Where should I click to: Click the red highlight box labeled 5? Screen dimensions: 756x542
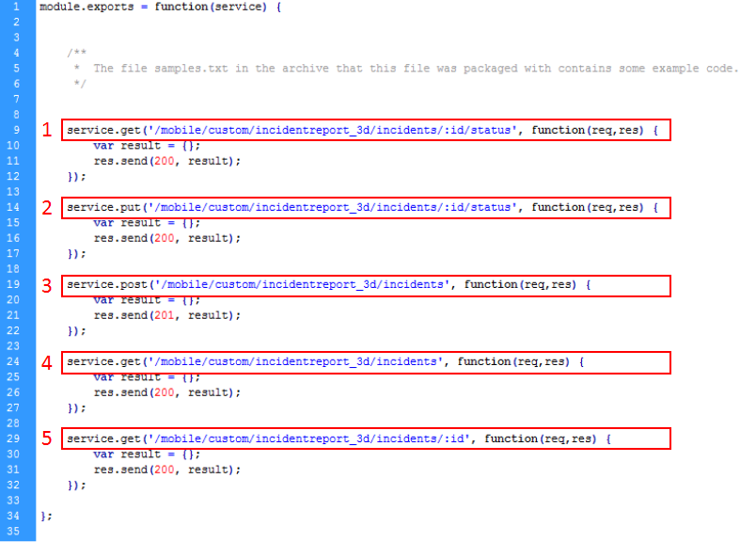pos(365,438)
